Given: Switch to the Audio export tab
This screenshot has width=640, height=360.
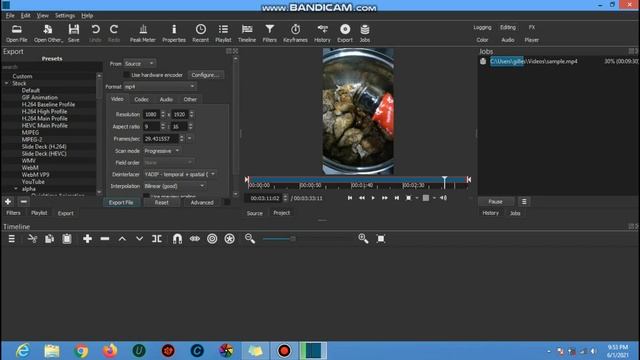Looking at the screenshot, I should 166,99.
